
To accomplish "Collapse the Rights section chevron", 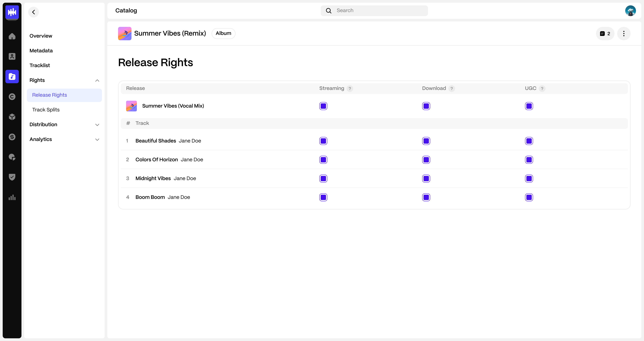I will pos(97,80).
